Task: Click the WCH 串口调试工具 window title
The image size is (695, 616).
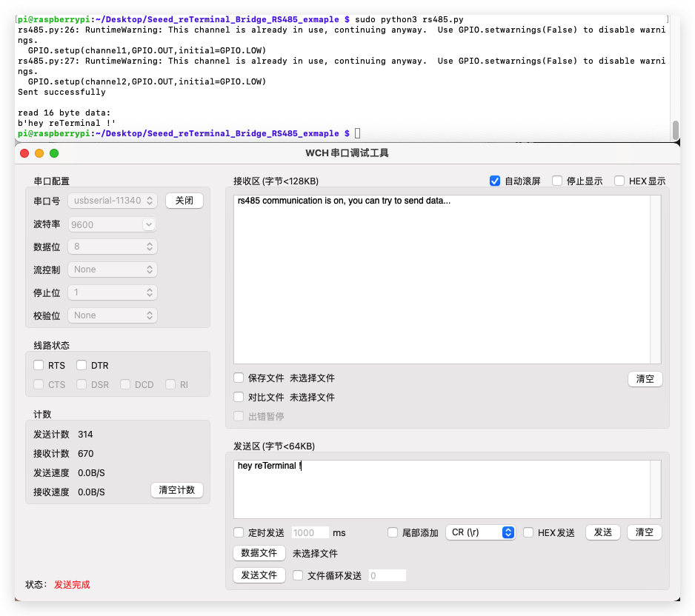Action: click(347, 153)
